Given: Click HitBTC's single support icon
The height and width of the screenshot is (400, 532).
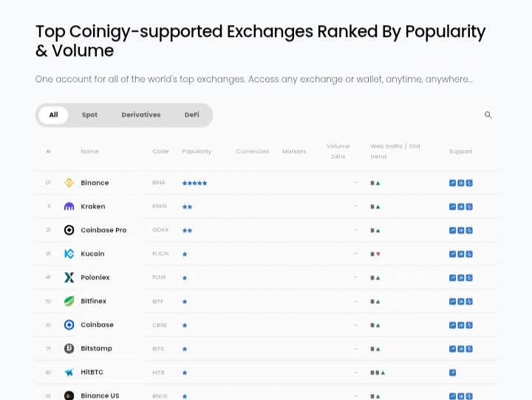Looking at the screenshot, I should 452,373.
